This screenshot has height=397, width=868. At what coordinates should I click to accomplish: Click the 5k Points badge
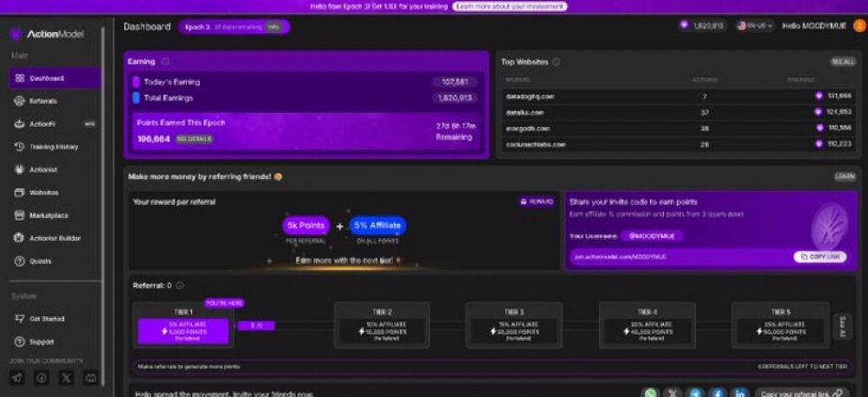(306, 225)
